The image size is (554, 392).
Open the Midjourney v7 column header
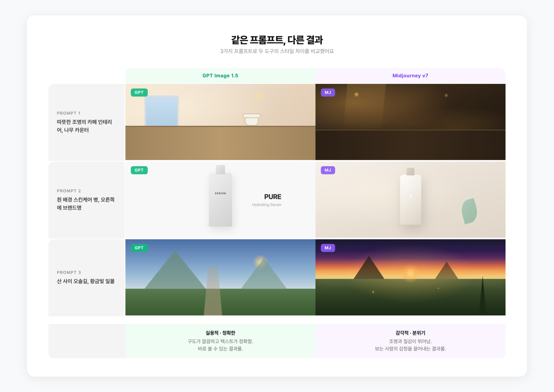[410, 76]
